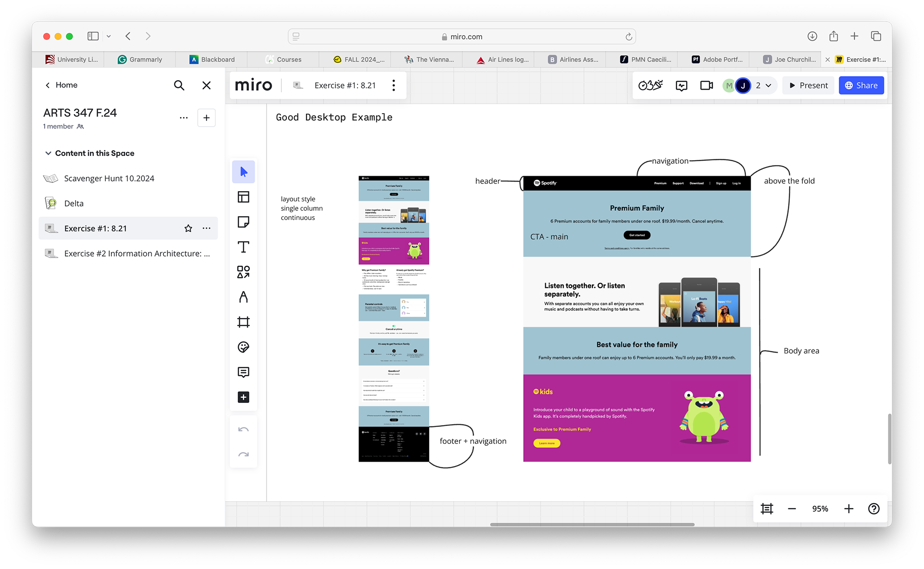
Task: Select the large Spotify Premium Family screenshot
Action: pyautogui.click(x=637, y=319)
